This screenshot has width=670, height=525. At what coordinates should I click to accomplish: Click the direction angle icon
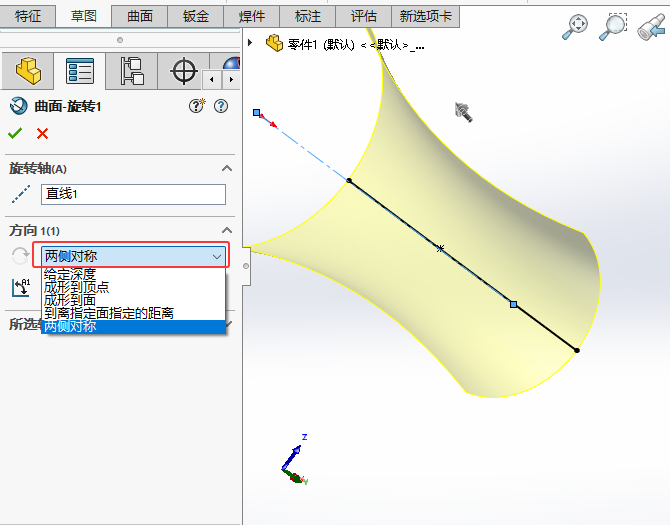21,288
